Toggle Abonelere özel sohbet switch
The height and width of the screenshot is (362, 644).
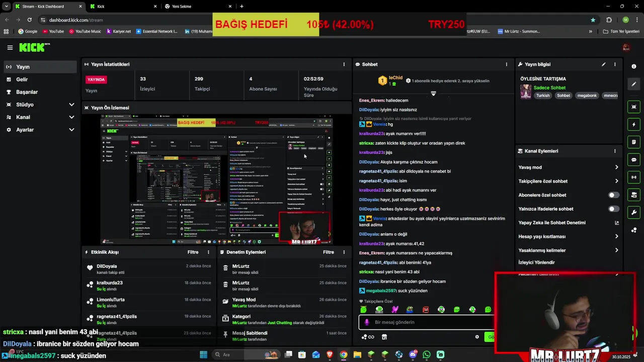pyautogui.click(x=613, y=195)
